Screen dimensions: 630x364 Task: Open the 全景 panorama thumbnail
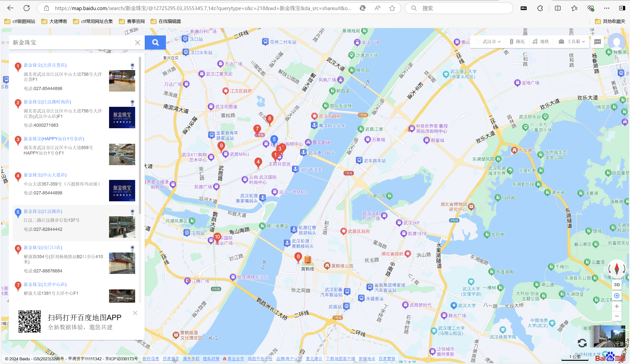(609, 336)
